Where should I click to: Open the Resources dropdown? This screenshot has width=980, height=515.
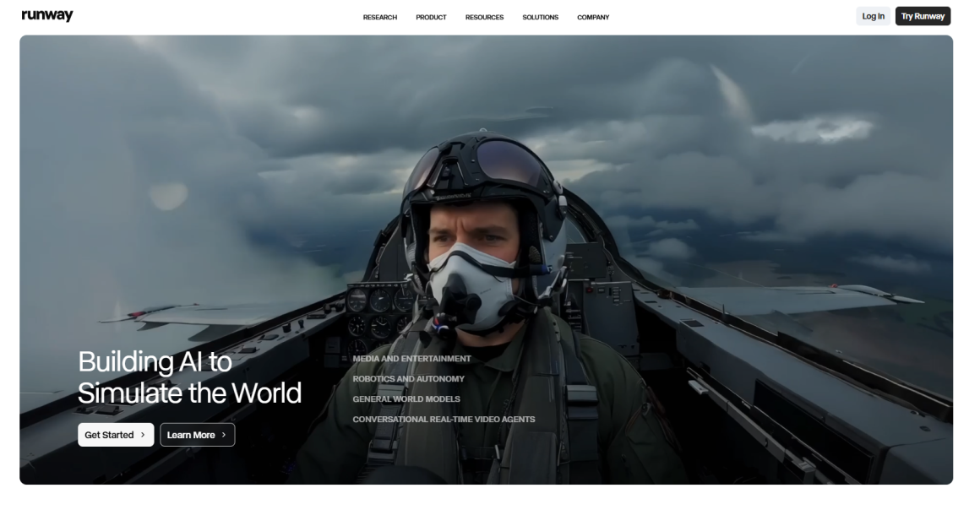(484, 17)
